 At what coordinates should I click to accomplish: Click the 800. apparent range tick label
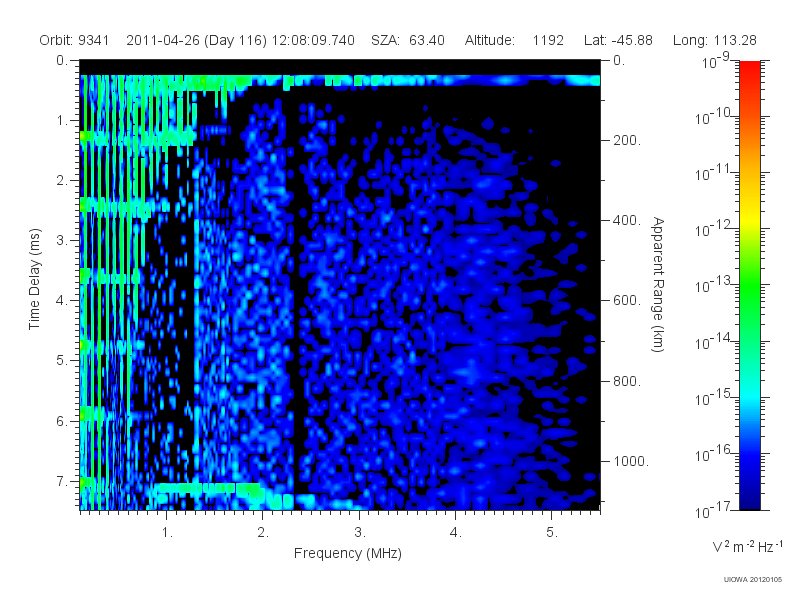[627, 381]
